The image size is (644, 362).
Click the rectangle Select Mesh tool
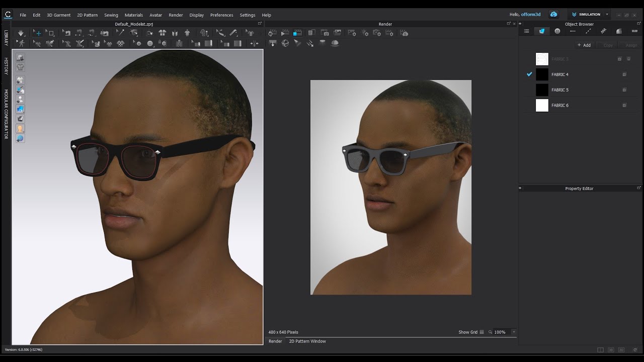(50, 33)
